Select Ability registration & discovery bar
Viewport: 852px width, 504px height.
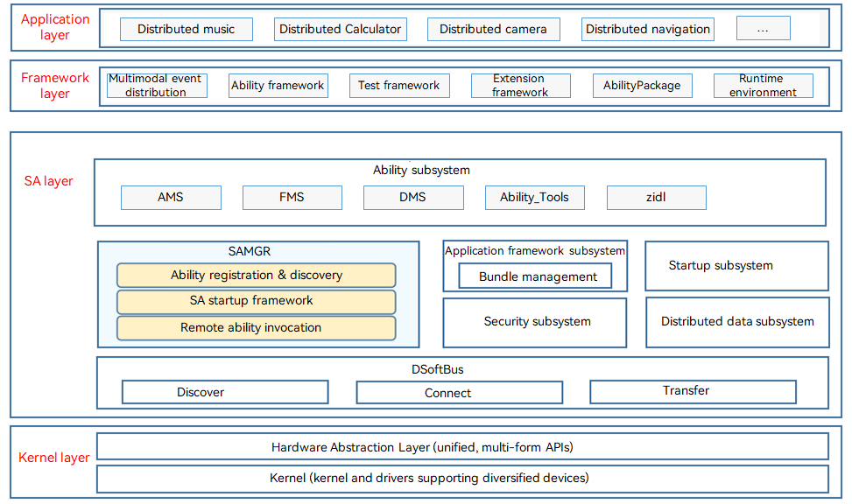256,275
